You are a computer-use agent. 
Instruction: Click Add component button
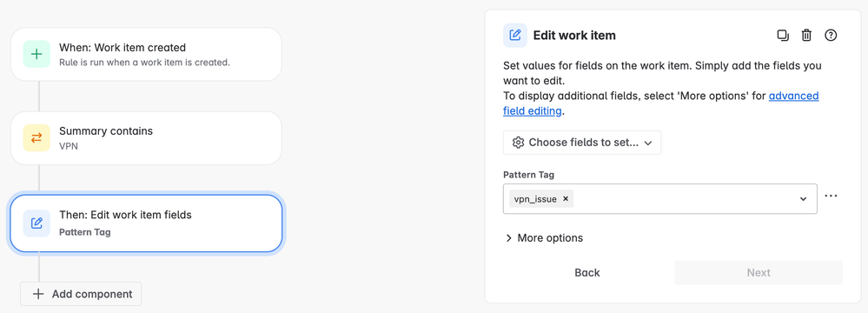[81, 294]
